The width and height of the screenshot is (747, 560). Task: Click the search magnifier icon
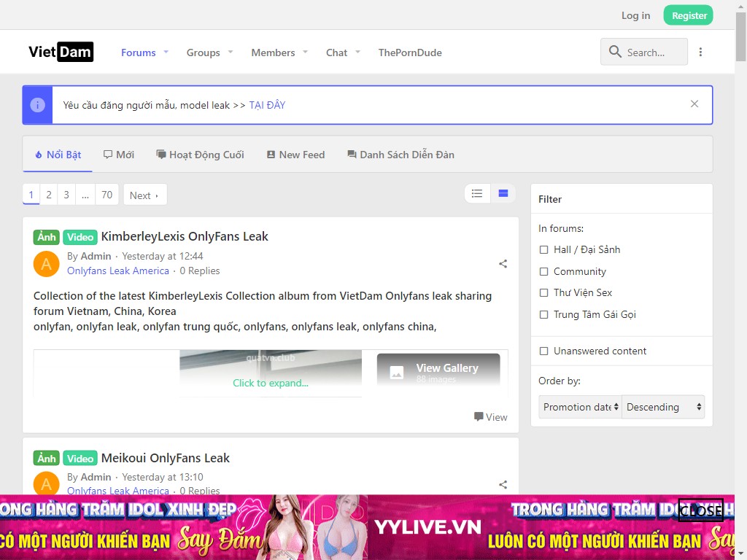(615, 52)
